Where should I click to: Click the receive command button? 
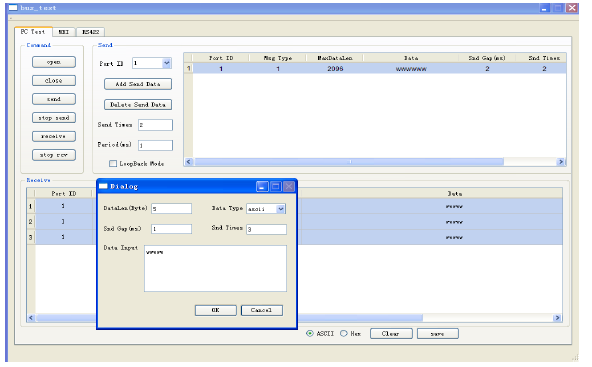pyautogui.click(x=54, y=136)
